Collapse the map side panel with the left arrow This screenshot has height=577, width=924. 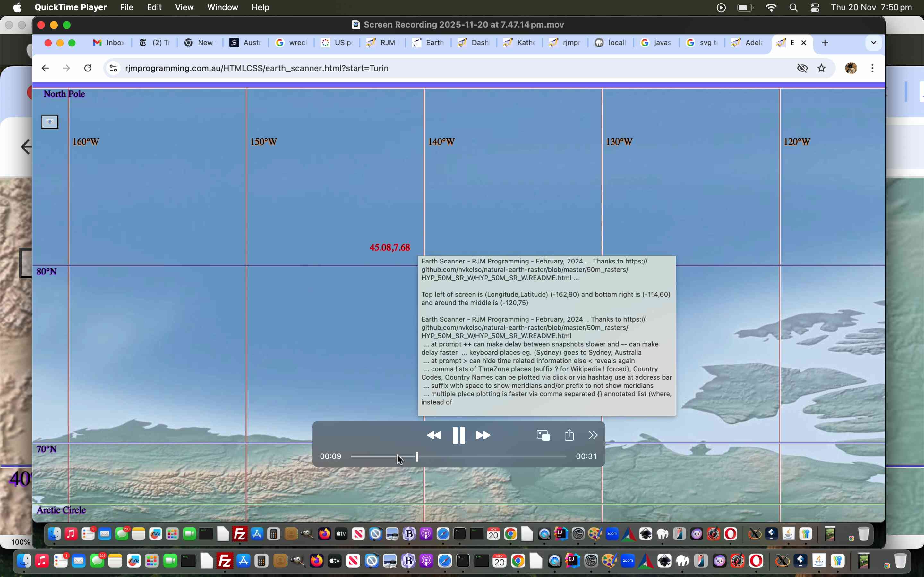(x=25, y=146)
